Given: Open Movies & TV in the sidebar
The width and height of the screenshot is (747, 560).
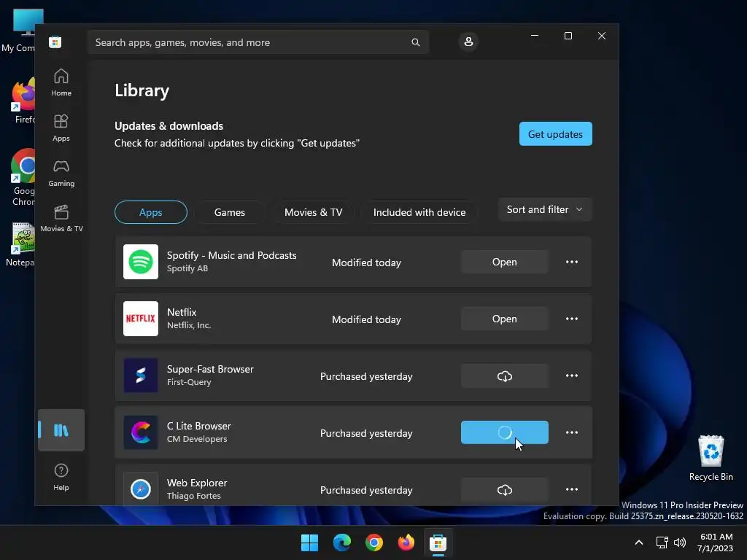Looking at the screenshot, I should coord(61,219).
